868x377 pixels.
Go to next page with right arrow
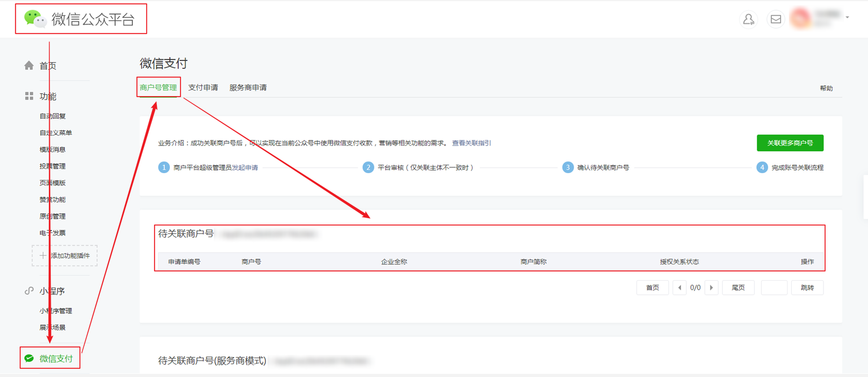[x=711, y=288]
